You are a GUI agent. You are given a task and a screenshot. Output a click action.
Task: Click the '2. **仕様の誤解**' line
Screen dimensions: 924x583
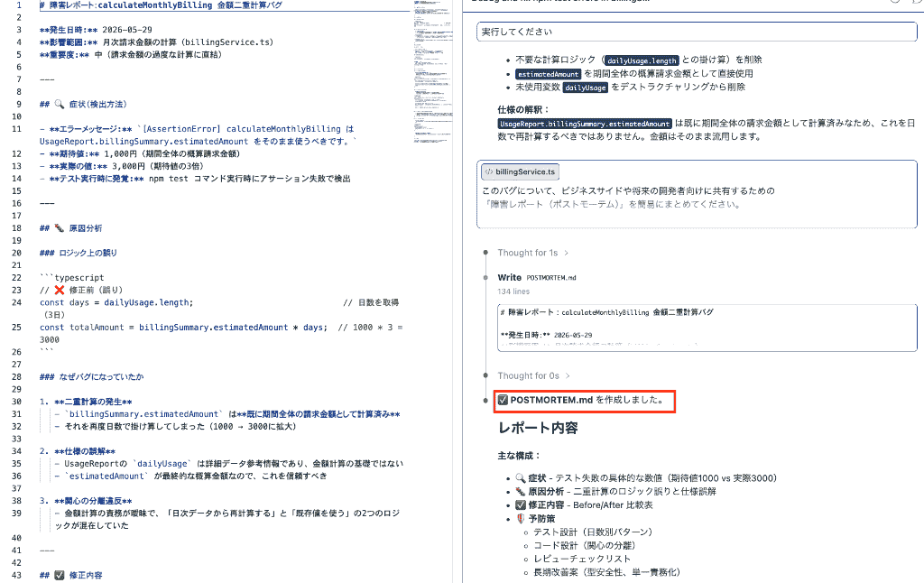(78, 451)
